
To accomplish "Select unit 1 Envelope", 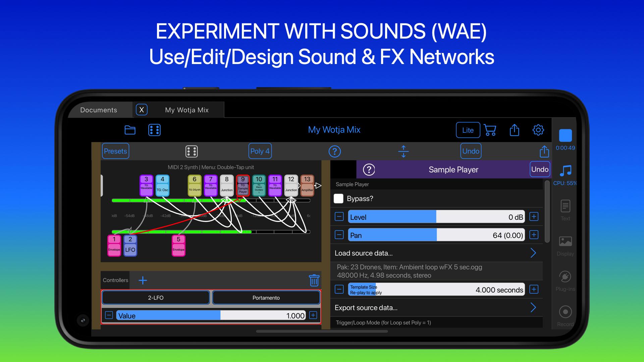I will [114, 245].
